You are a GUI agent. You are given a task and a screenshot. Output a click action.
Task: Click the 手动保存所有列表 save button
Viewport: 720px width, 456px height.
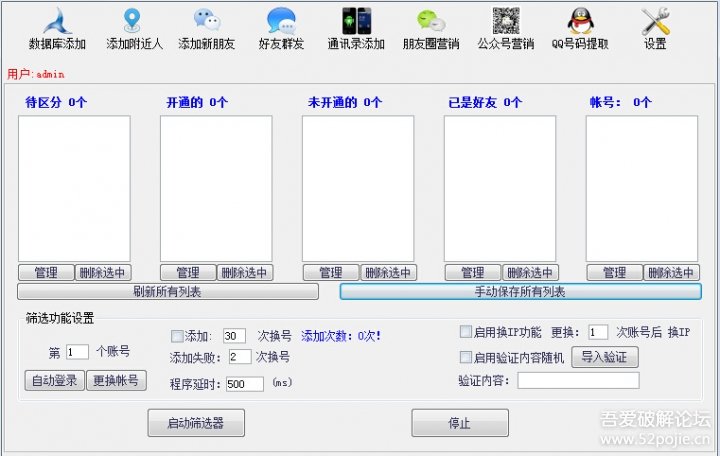[520, 292]
